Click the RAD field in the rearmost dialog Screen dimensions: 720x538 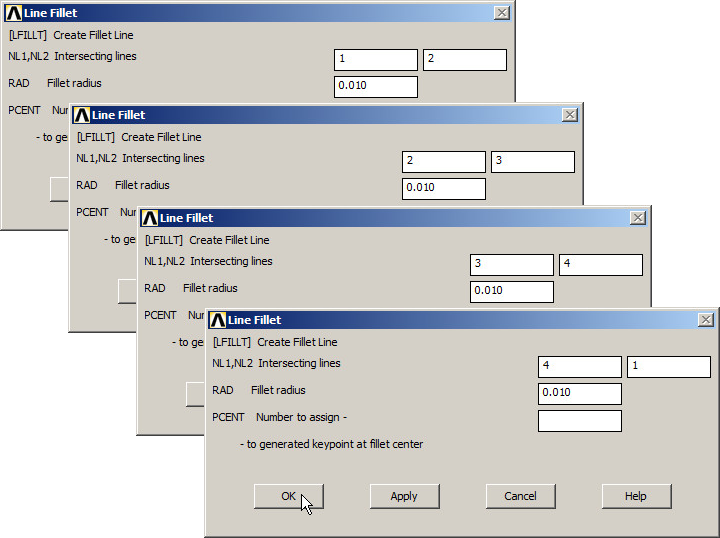[375, 86]
